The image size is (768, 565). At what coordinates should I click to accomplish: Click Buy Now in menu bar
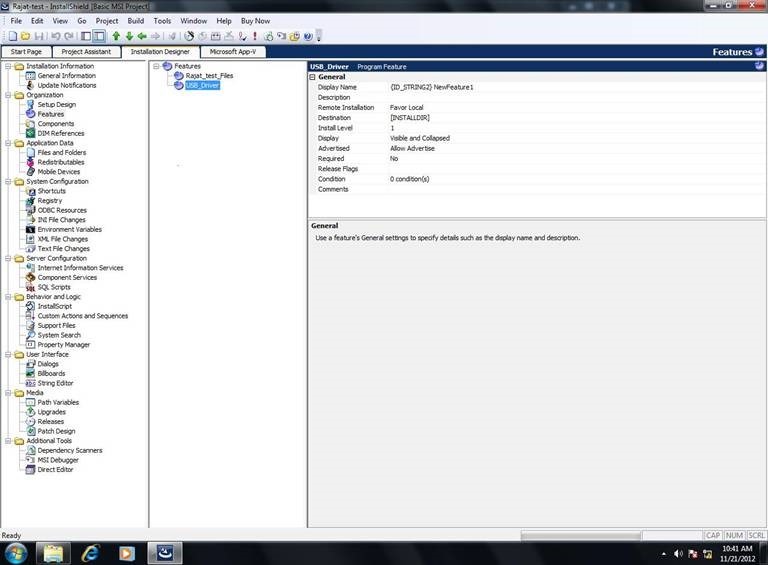(x=255, y=21)
